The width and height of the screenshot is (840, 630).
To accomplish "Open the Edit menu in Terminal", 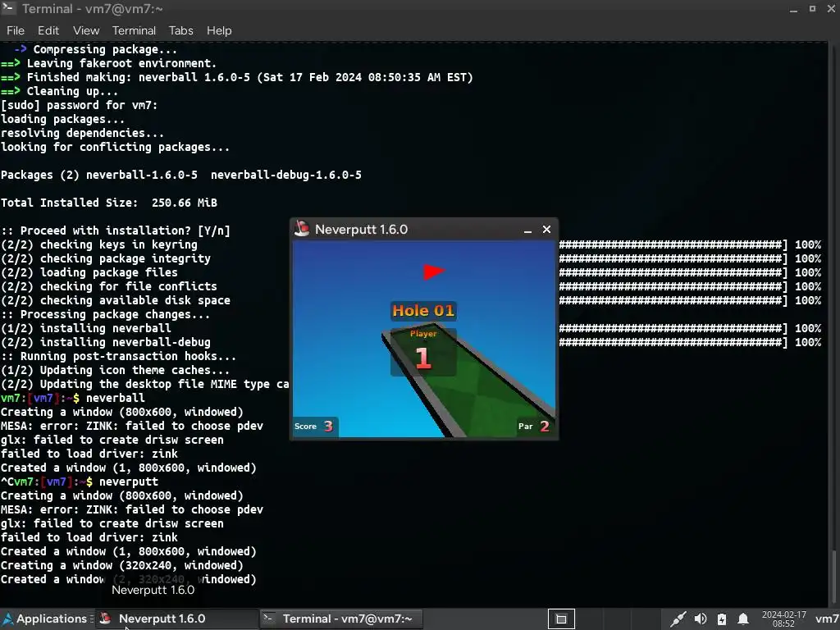I will pyautogui.click(x=48, y=30).
